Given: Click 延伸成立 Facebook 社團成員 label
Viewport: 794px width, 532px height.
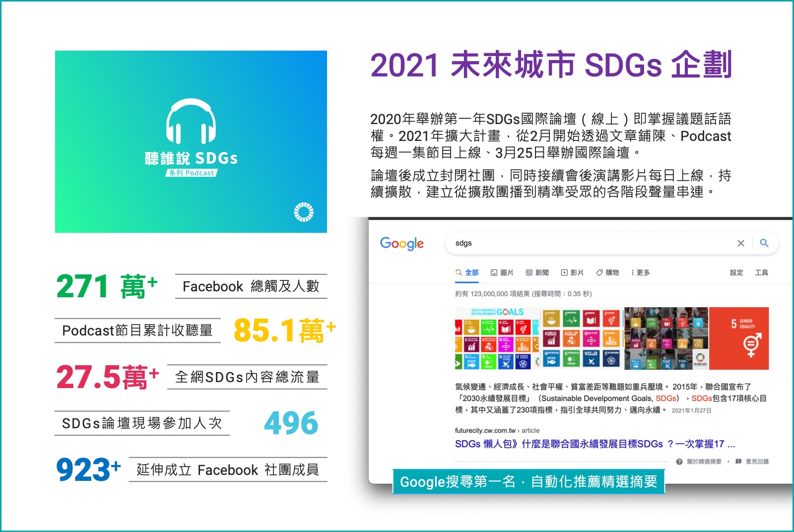Looking at the screenshot, I should click(228, 470).
